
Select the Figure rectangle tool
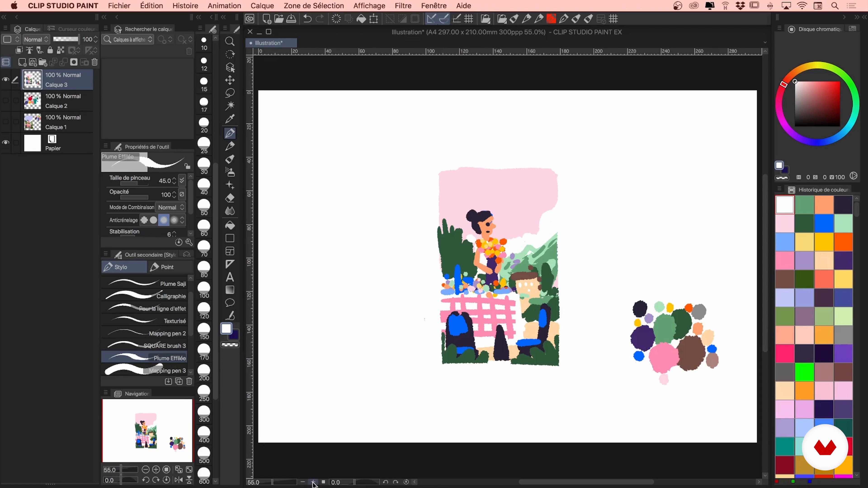click(x=230, y=238)
